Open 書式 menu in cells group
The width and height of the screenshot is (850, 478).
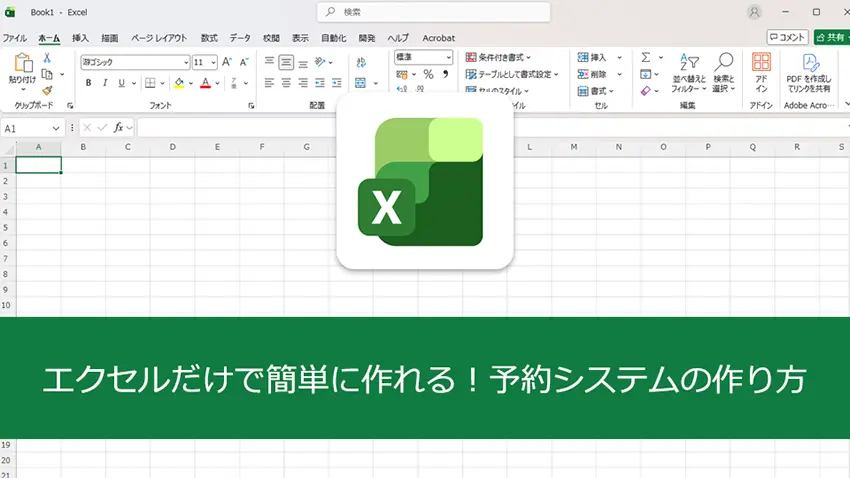point(596,91)
